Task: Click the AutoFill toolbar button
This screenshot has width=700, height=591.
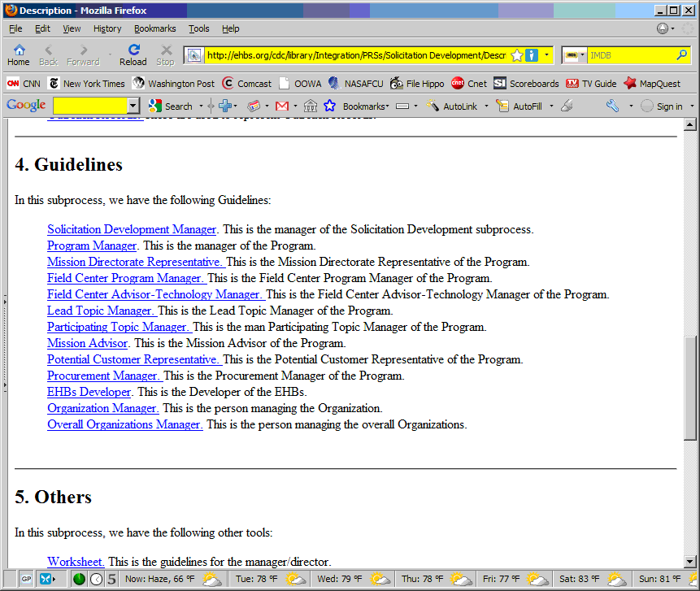Action: point(520,106)
